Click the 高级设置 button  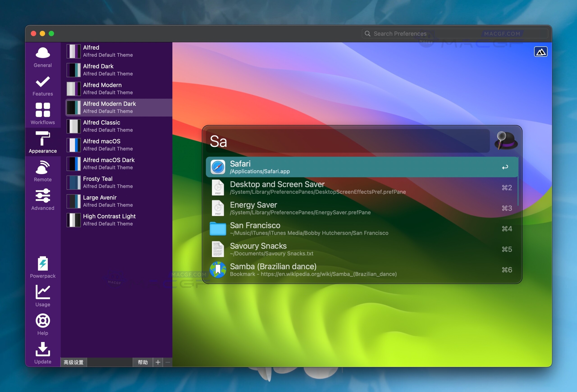(x=73, y=362)
